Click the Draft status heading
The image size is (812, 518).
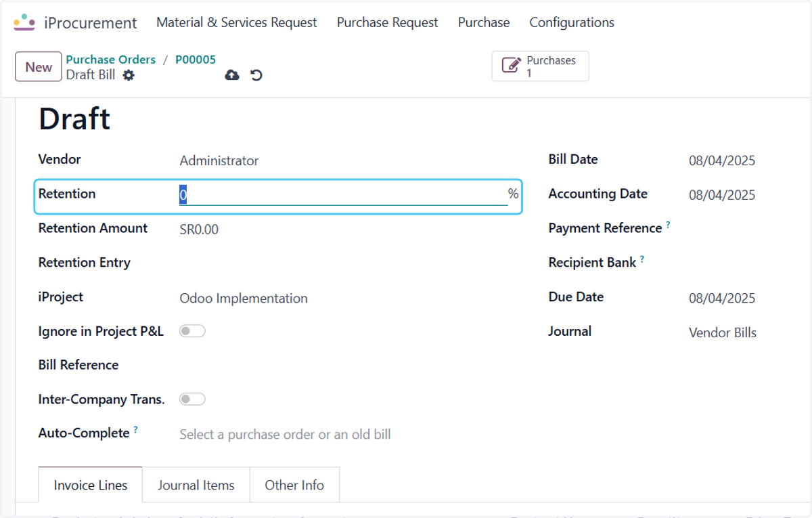[74, 119]
